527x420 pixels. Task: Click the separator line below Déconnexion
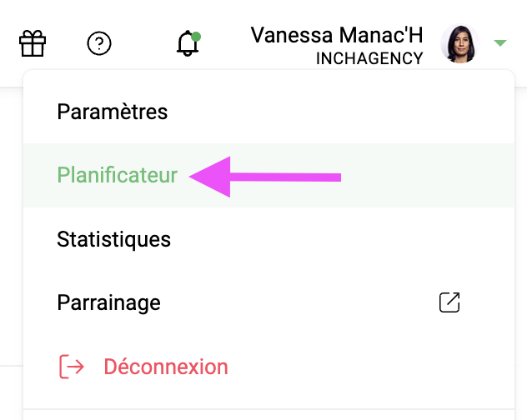[269, 409]
